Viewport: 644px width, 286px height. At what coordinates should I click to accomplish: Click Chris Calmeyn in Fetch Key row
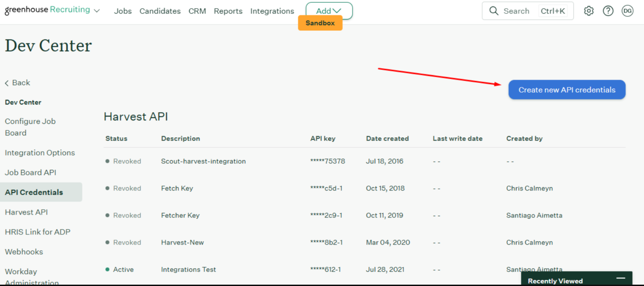pyautogui.click(x=529, y=188)
